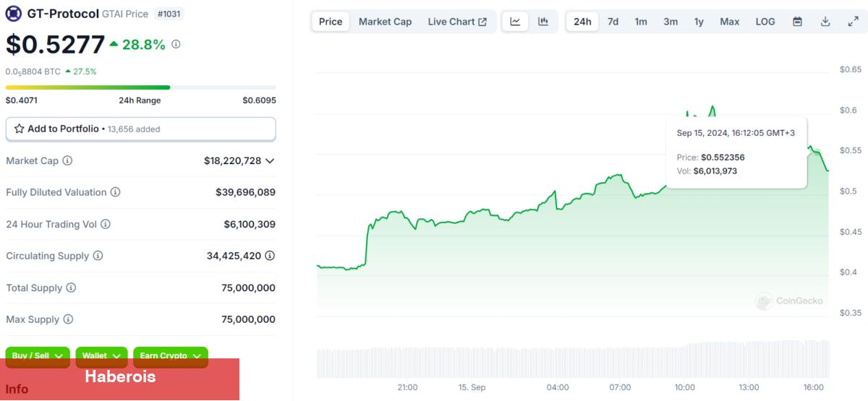Screen dimensions: 868x401
Task: Show Fully Diluted Valuation info icon
Action: tap(116, 192)
